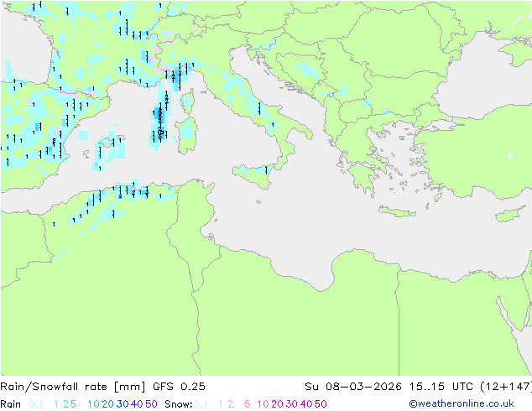The height and width of the screenshot is (411, 532).
Task: Select the 10 value in Rain legend
Action: tap(94, 404)
